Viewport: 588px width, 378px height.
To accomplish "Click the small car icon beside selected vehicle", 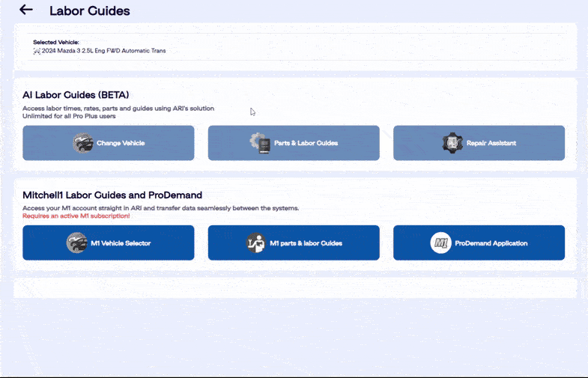I will click(37, 51).
